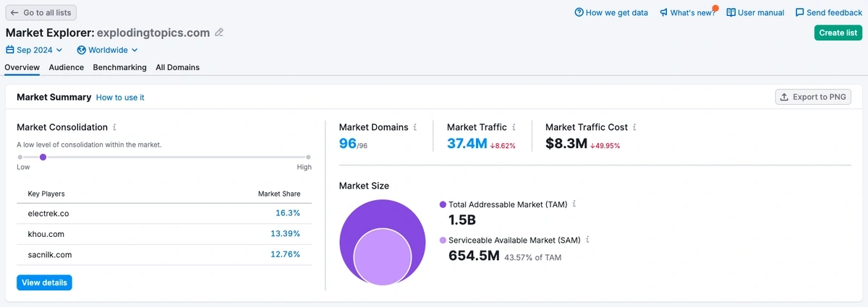The height and width of the screenshot is (307, 868).
Task: Open the Sep 2024 date dropdown
Action: pyautogui.click(x=34, y=50)
